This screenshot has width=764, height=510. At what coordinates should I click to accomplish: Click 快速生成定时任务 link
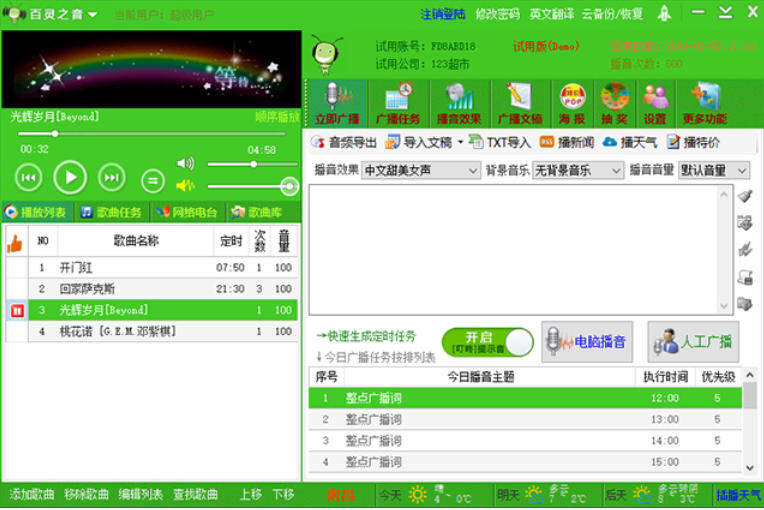366,336
